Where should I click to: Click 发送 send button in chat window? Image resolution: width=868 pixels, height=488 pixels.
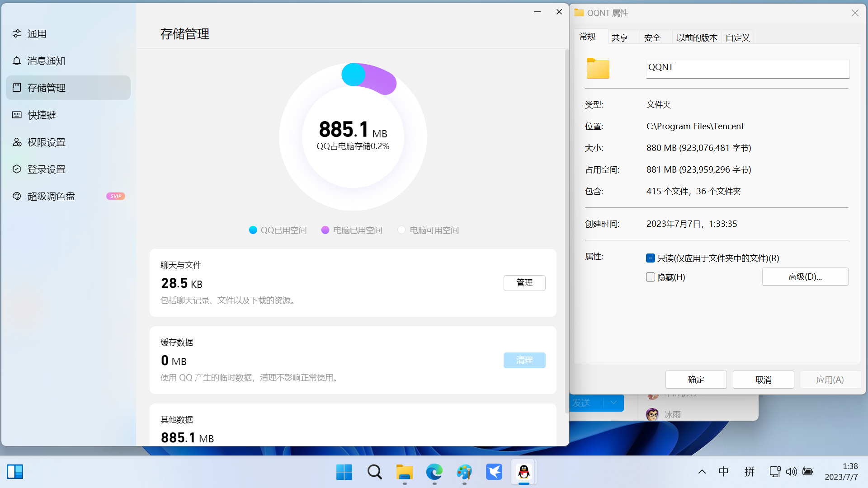(586, 402)
